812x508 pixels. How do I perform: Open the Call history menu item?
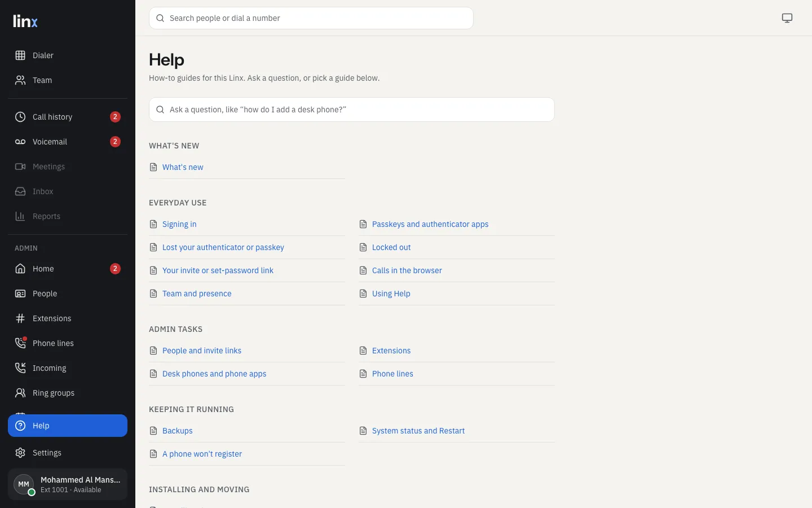point(68,117)
